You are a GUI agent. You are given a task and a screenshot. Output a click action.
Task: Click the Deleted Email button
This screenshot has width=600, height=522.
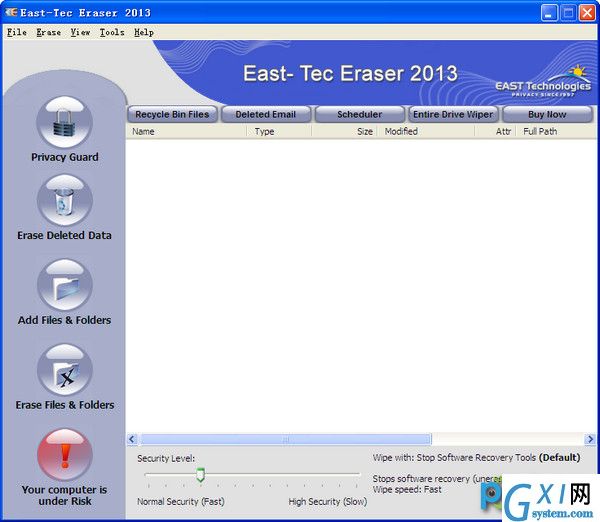pos(266,114)
